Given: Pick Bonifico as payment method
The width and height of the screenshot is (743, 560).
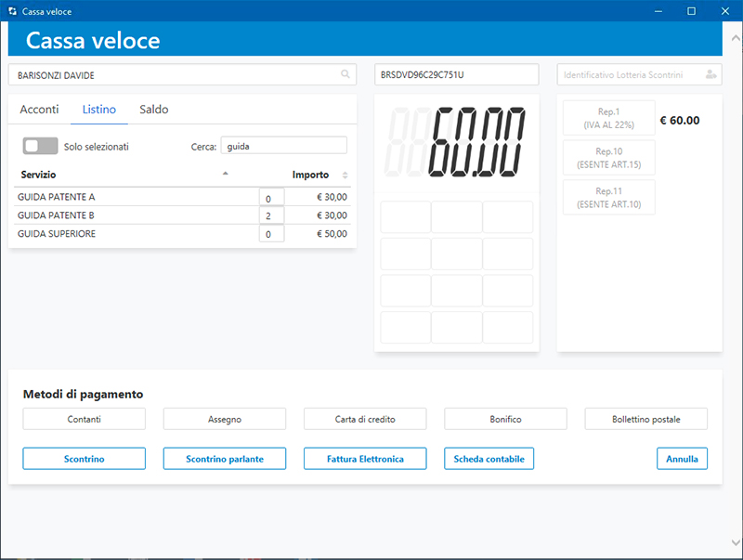Looking at the screenshot, I should click(x=505, y=419).
